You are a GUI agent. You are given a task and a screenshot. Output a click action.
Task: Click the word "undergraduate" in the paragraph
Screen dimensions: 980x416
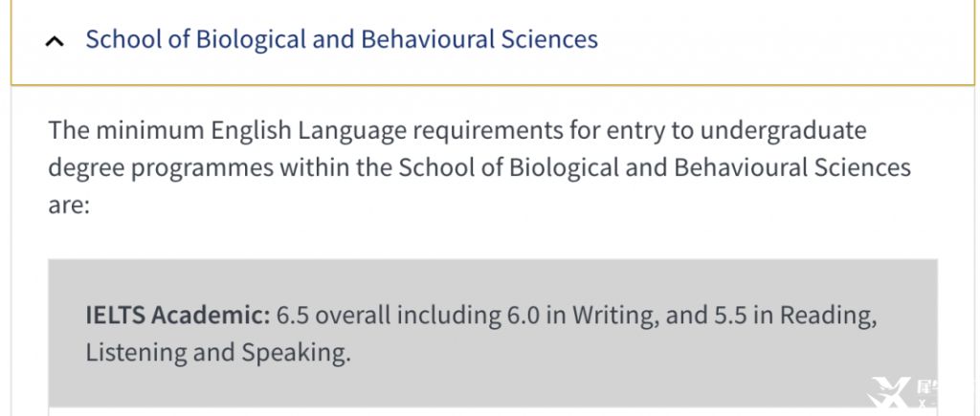click(783, 131)
